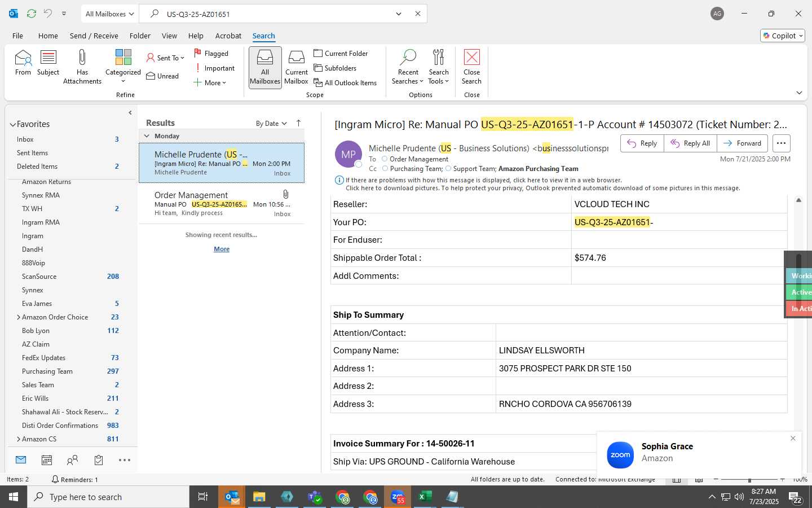Click Reply All button
This screenshot has height=508, width=812.
[x=690, y=143]
